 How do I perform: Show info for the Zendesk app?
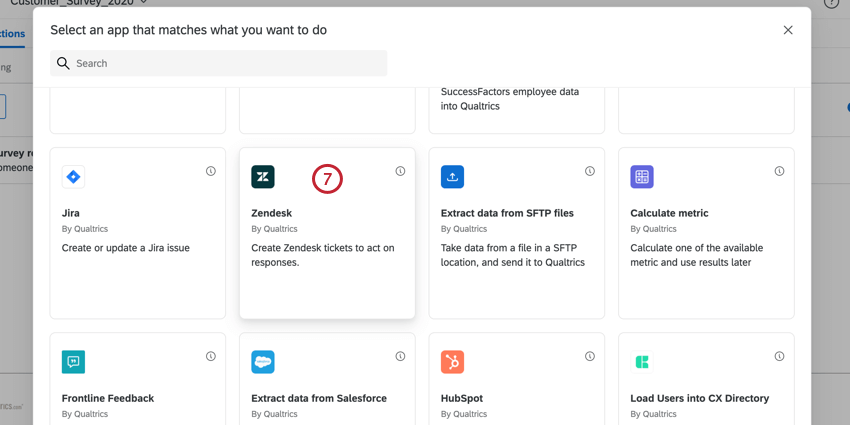(x=400, y=171)
